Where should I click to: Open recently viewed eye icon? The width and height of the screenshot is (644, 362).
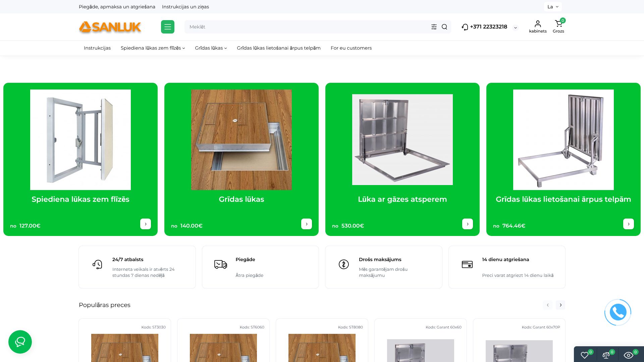(x=628, y=355)
